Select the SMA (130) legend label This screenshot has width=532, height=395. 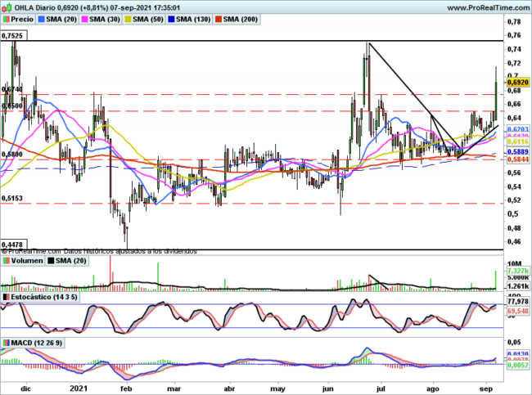tap(193, 20)
